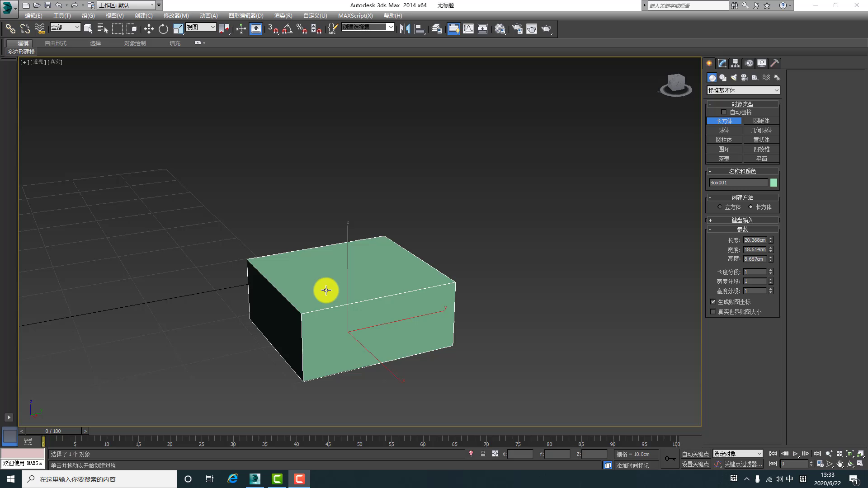The image size is (868, 488).
Task: Open the Utilities panel hammer icon
Action: click(774, 63)
